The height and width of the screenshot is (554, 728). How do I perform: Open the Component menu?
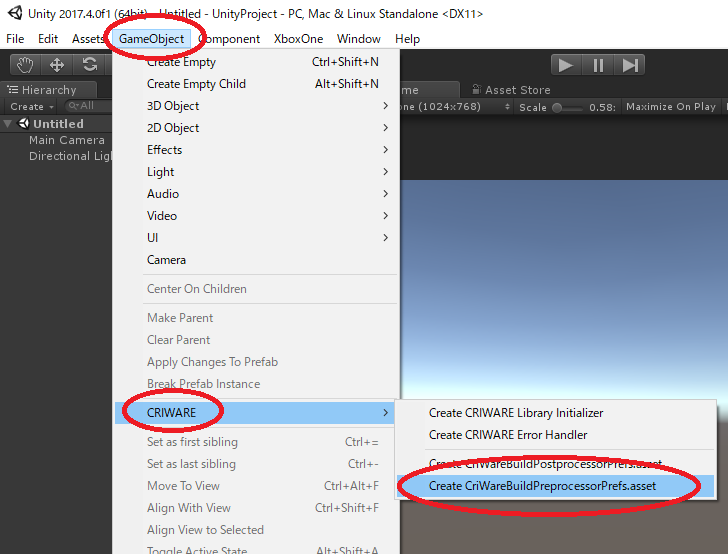(x=229, y=39)
